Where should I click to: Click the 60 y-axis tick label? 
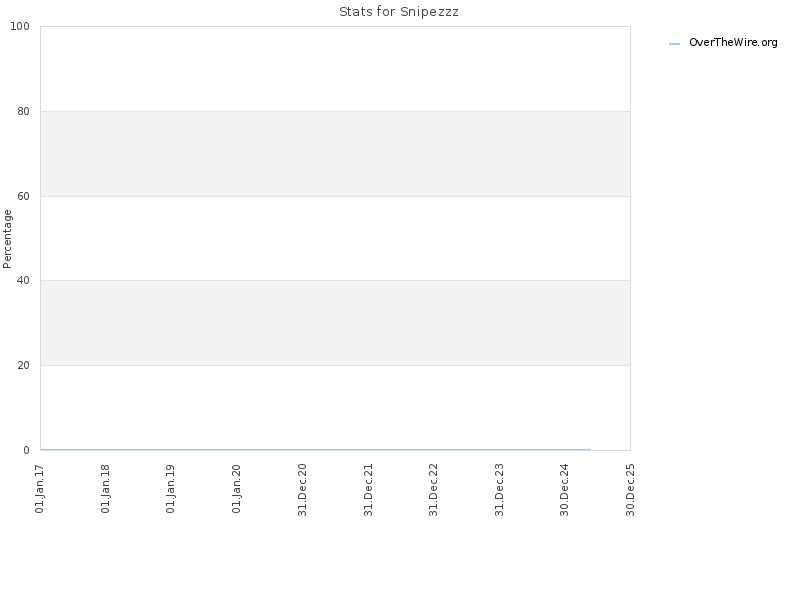pos(23,196)
